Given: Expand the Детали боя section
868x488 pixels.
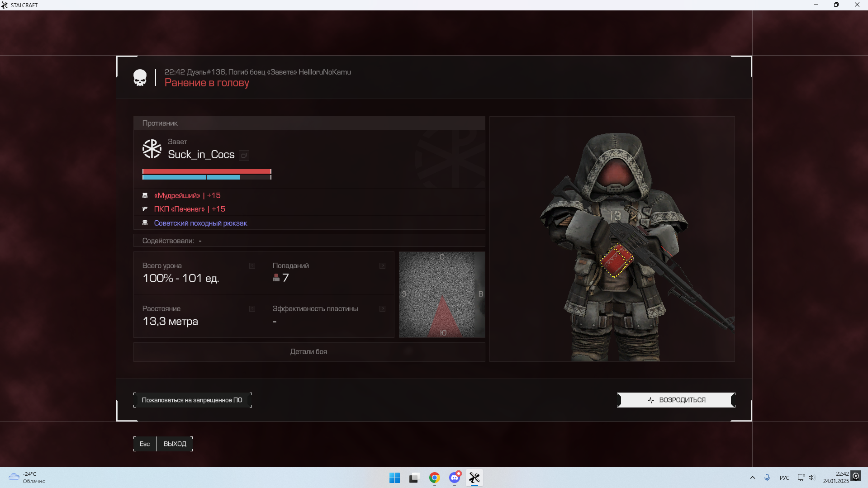Looking at the screenshot, I should (x=309, y=351).
